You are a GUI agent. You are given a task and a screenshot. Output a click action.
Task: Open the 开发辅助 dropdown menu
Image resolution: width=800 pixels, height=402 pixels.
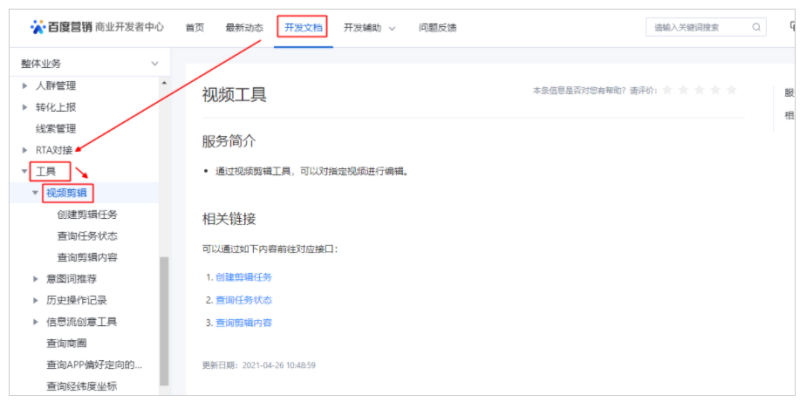coord(369,28)
